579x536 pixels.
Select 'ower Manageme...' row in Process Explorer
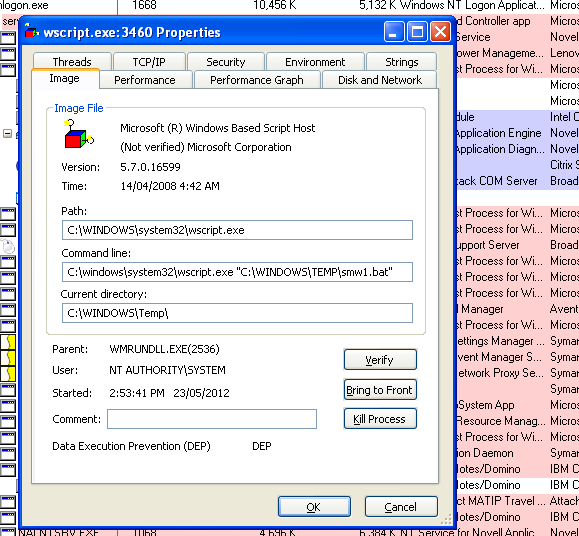[518, 53]
